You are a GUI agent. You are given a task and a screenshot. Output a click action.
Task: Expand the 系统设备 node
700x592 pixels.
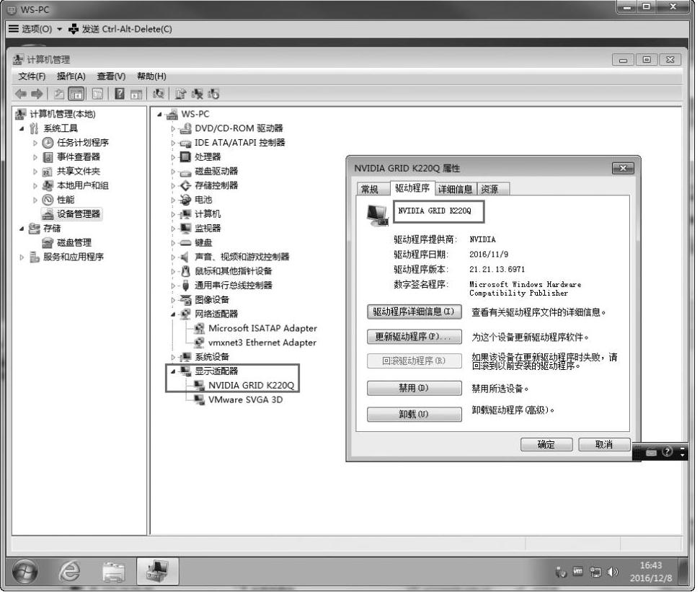click(x=173, y=357)
